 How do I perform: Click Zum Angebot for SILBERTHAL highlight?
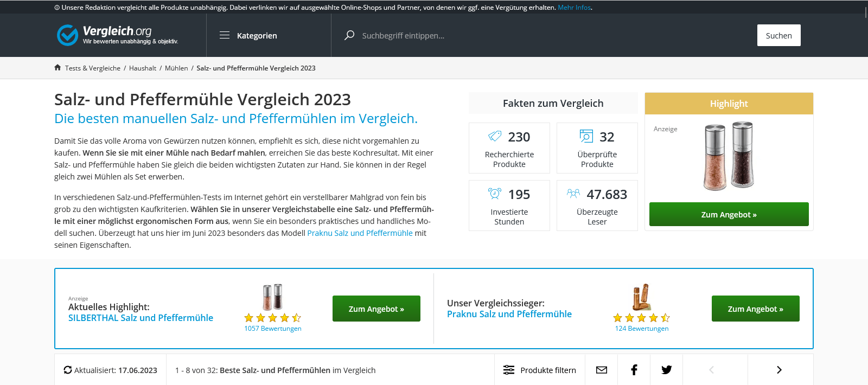pyautogui.click(x=376, y=309)
